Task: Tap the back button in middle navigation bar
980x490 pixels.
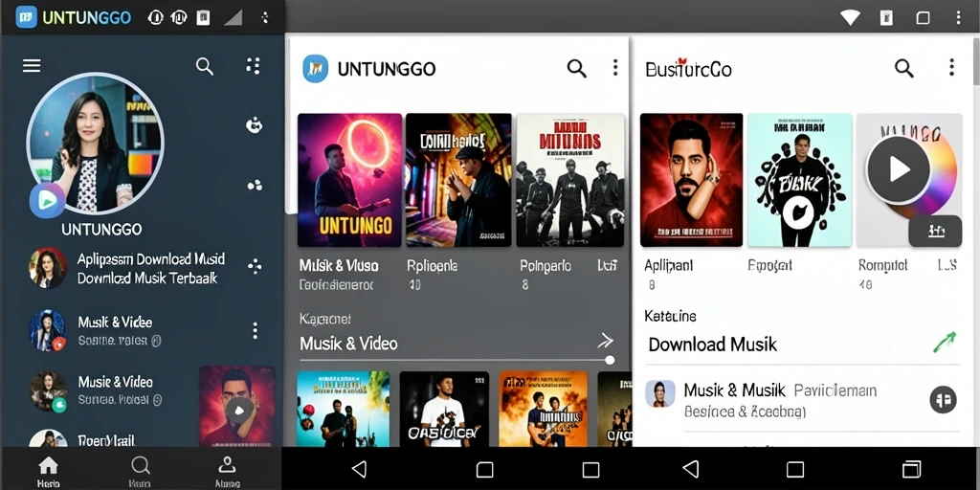Action: pos(359,469)
